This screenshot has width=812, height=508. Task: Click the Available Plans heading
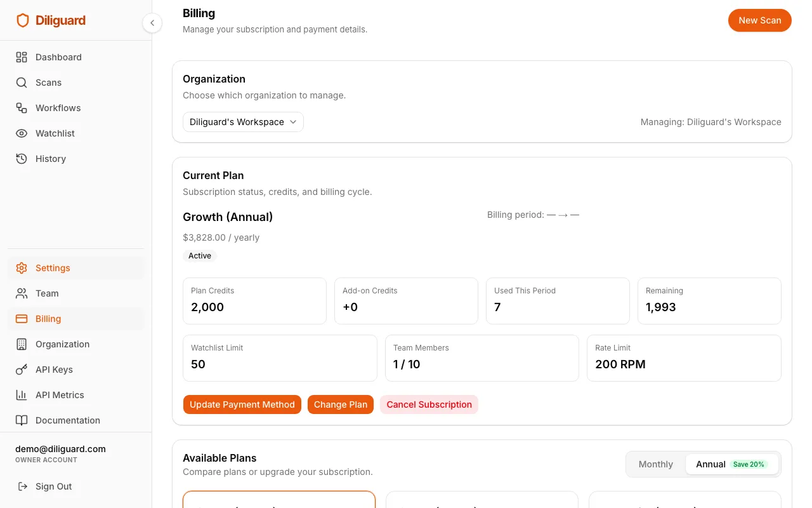tap(219, 458)
